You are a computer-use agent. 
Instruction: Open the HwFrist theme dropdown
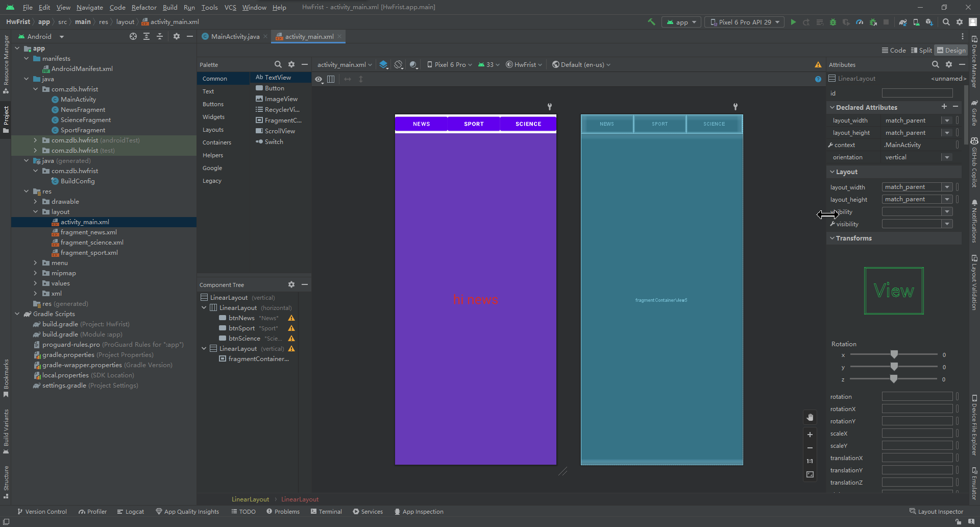(524, 65)
